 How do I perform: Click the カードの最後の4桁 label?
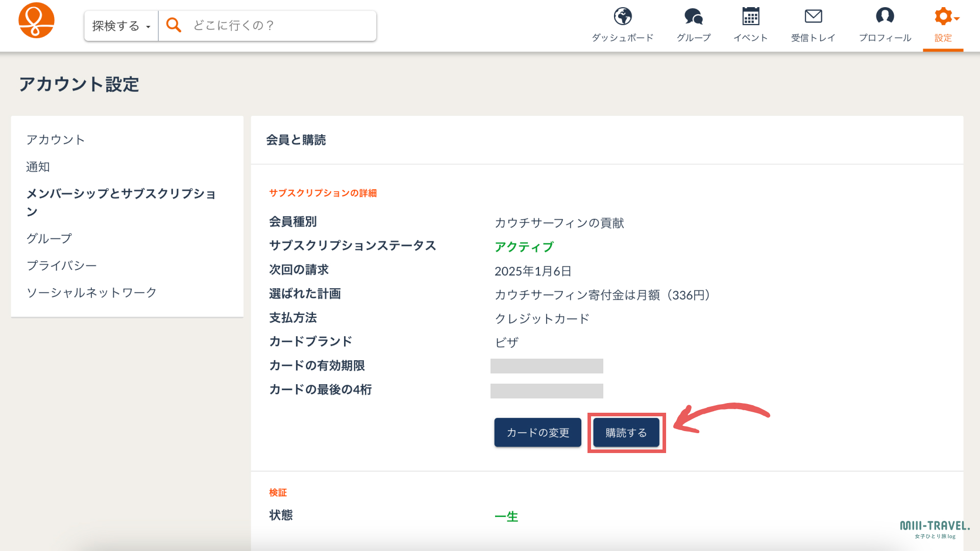tap(321, 389)
